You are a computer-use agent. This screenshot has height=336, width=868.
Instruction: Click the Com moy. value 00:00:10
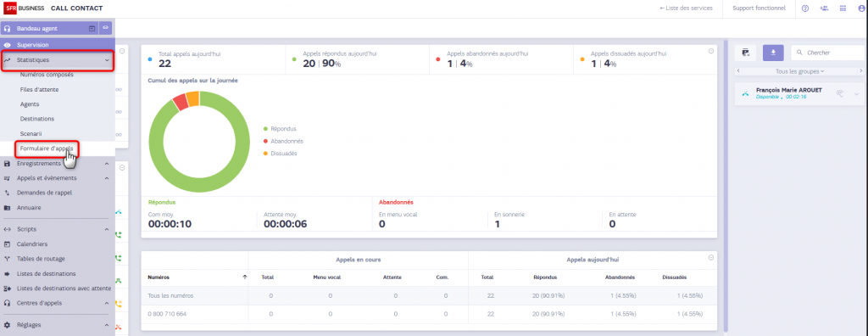(x=170, y=224)
